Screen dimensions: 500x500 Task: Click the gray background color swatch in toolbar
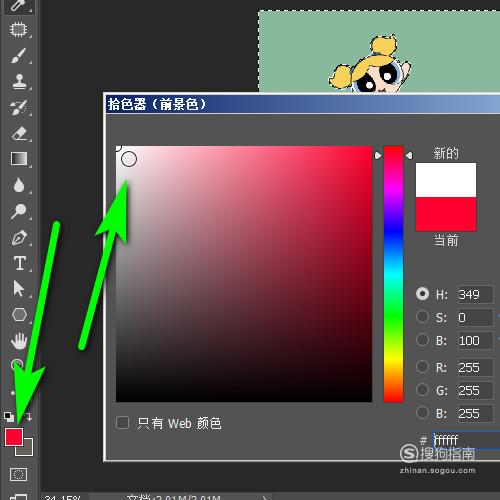(x=27, y=450)
